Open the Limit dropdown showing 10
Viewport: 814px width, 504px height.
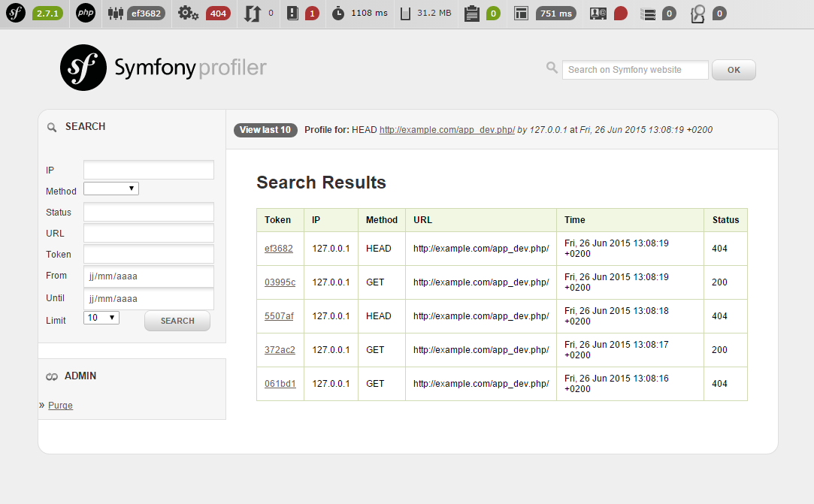click(x=101, y=318)
